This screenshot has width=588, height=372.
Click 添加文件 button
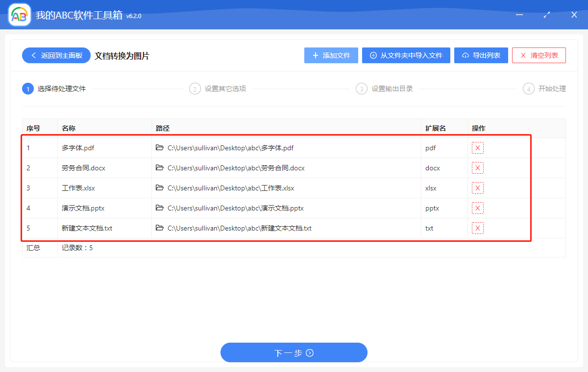(331, 55)
